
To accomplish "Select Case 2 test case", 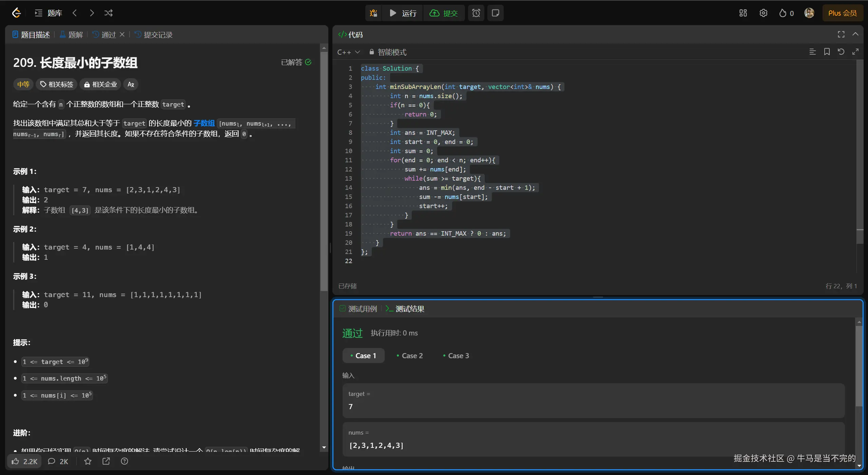I will point(410,356).
